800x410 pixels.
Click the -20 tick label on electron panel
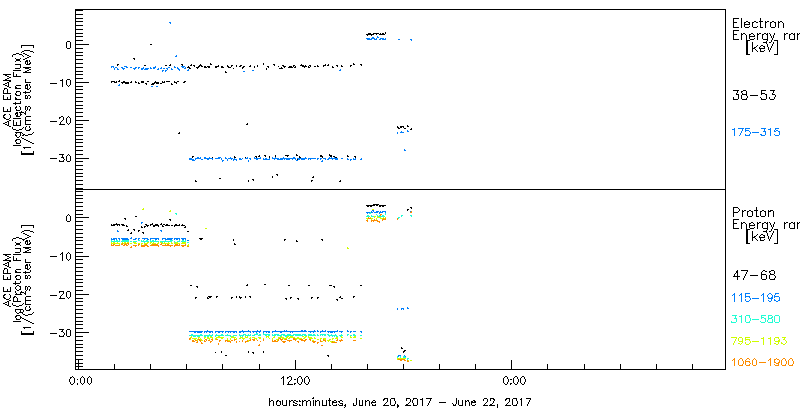60,121
